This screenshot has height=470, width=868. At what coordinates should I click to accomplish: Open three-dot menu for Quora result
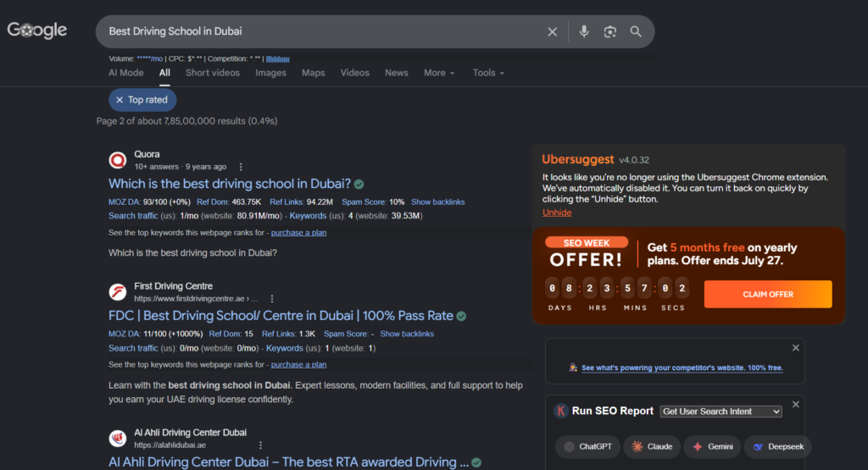[240, 167]
